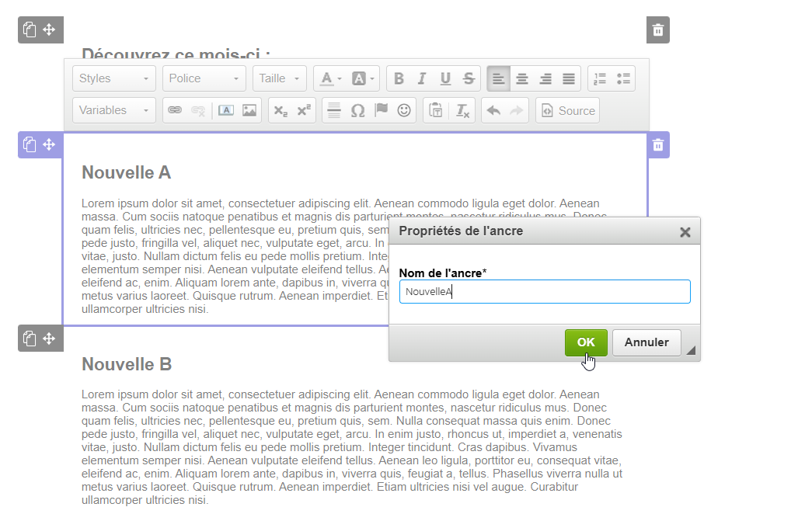Open the text color picker
Image resolution: width=812 pixels, height=514 pixels.
coord(330,78)
